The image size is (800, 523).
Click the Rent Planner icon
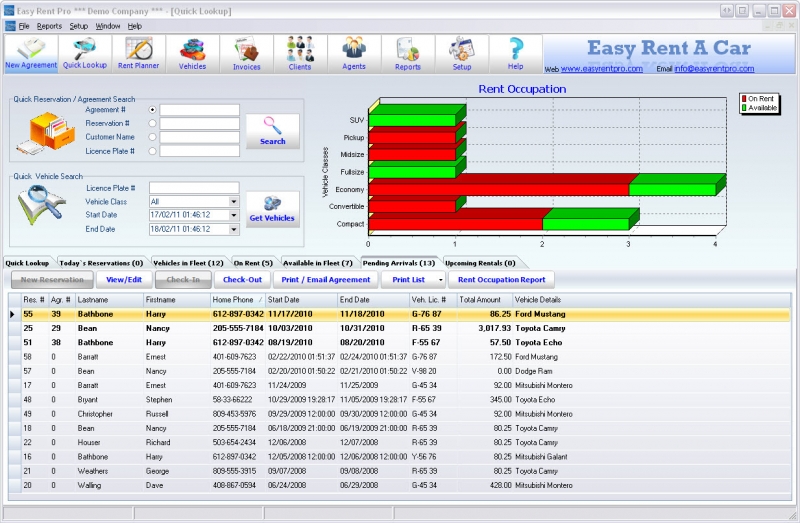pos(138,53)
